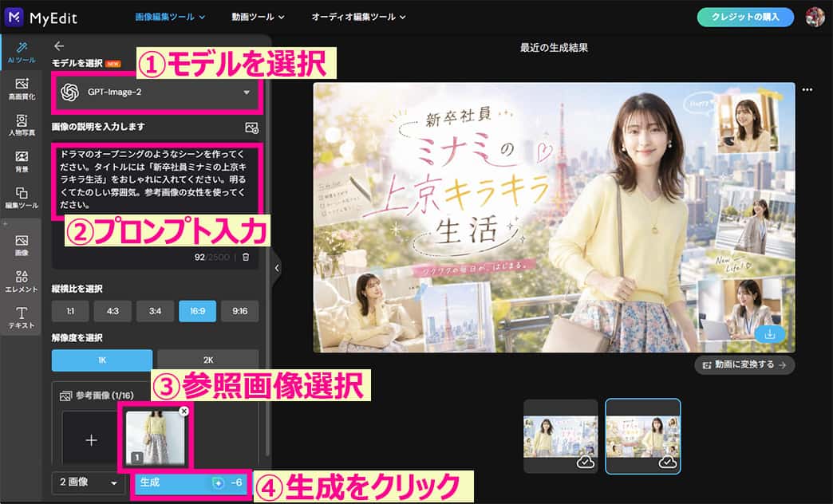Image resolution: width=833 pixels, height=504 pixels.
Task: Go back with the left arrow
Action: pos(59,46)
